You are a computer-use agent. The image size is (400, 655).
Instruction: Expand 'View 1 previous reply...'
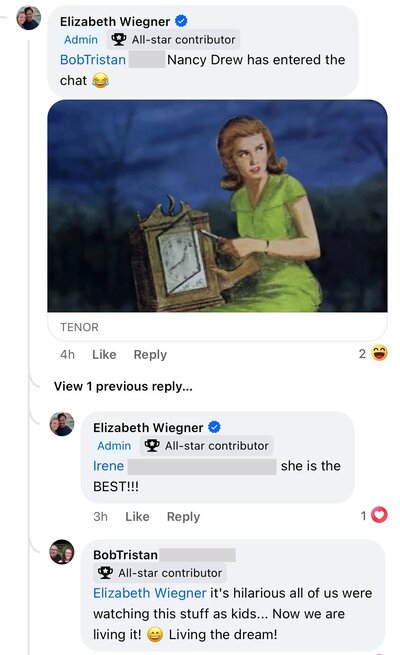point(123,386)
